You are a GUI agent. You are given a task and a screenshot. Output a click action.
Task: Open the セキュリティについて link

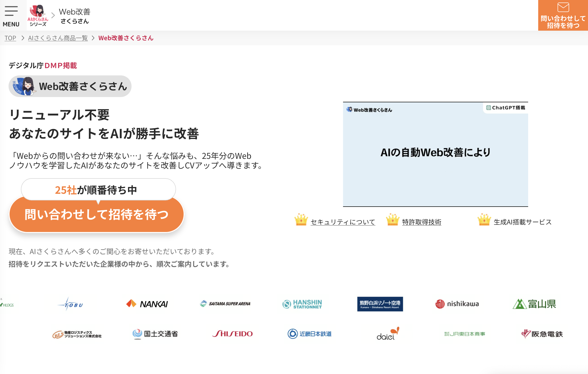click(343, 222)
